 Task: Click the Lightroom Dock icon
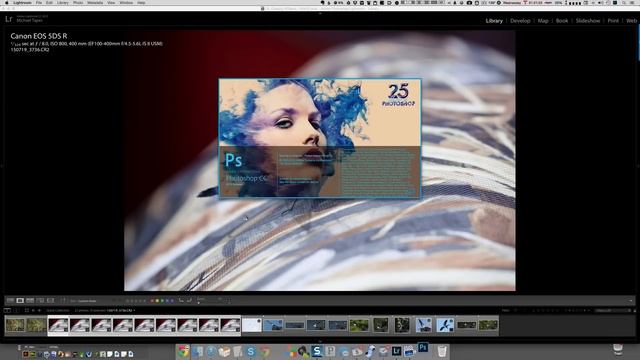pos(396,351)
